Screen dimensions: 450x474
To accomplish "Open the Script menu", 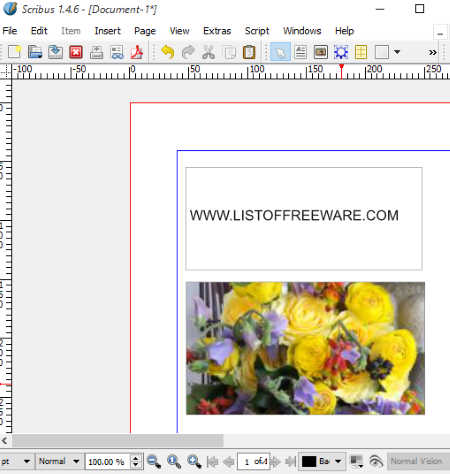I will pos(257,31).
